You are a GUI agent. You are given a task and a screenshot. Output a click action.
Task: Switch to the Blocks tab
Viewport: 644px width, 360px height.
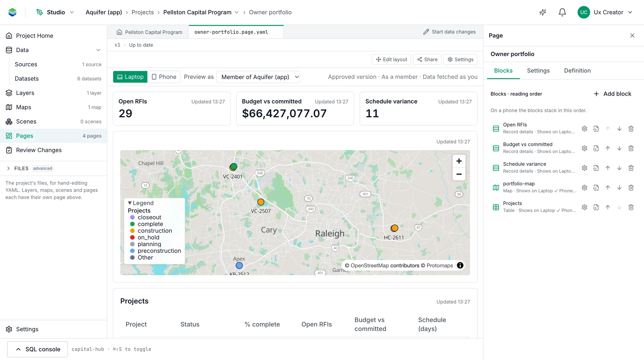click(503, 70)
